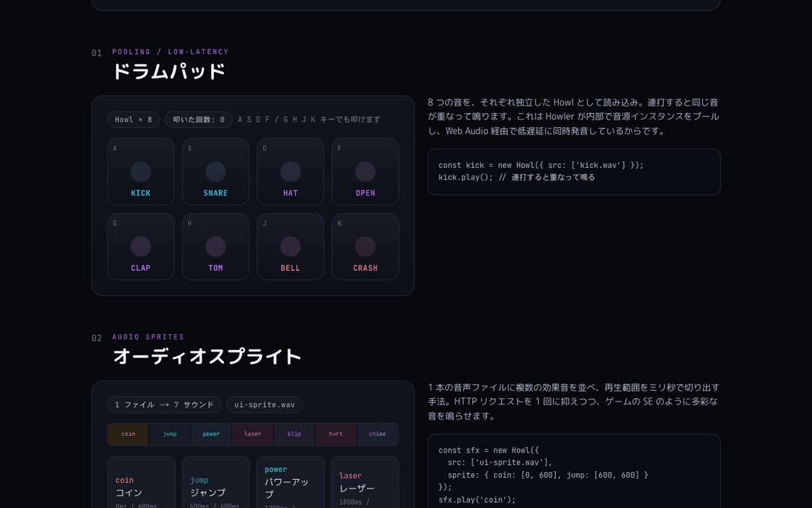Click the kick.wav code snippet block
The height and width of the screenshot is (508, 812).
[574, 172]
